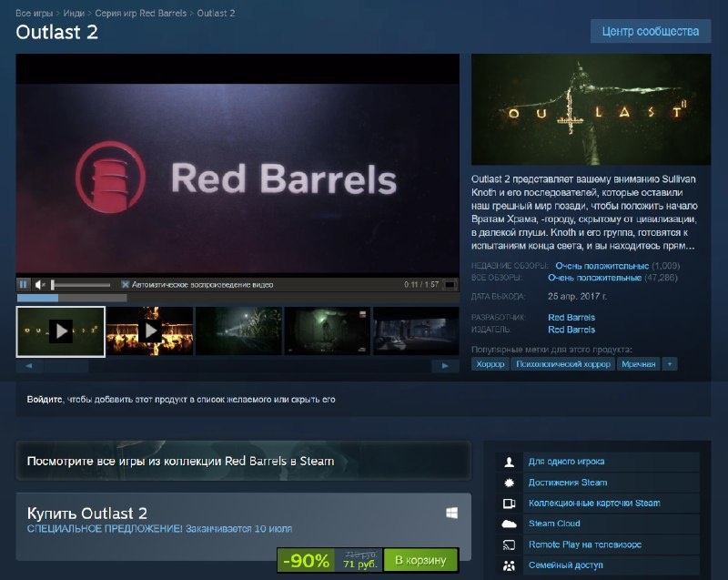Image resolution: width=728 pixels, height=580 pixels.
Task: Click the special offer ending 10 июля text
Action: tap(159, 529)
